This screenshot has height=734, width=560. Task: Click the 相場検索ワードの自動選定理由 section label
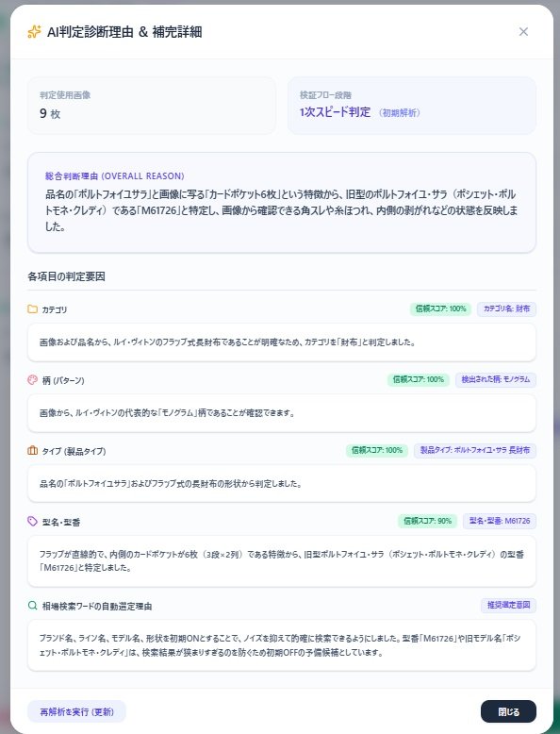[97, 607]
